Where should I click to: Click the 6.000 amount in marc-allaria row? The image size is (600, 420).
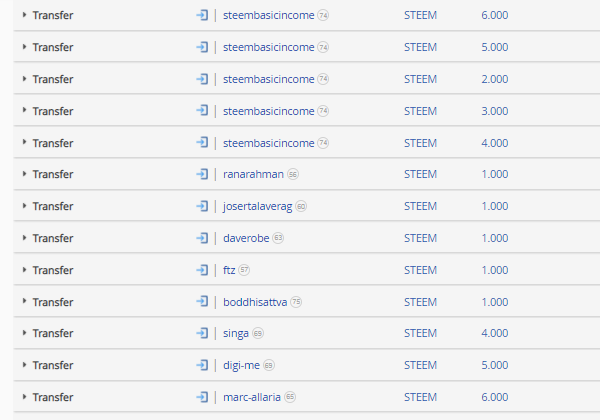tap(495, 397)
